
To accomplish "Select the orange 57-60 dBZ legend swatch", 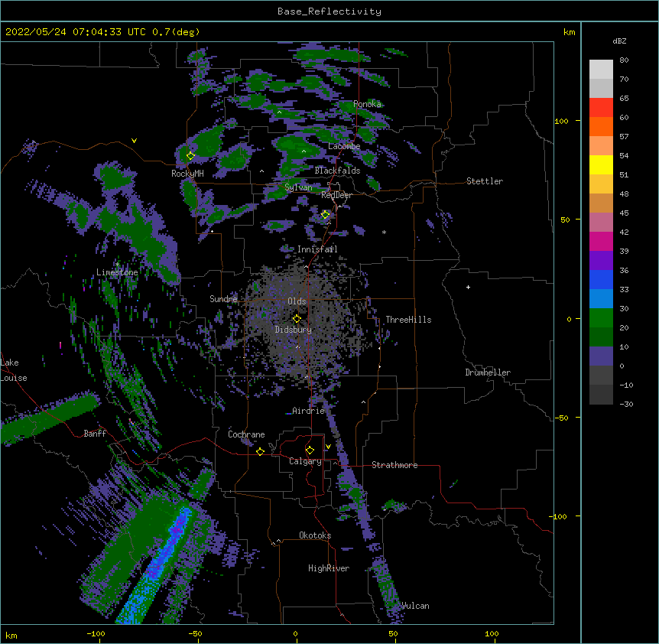I will tap(601, 126).
